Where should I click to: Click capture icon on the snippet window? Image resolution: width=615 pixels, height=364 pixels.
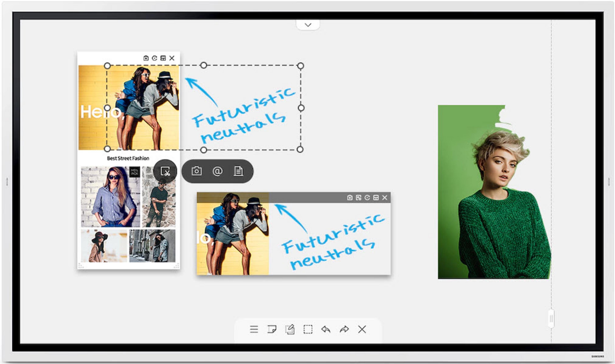(350, 197)
